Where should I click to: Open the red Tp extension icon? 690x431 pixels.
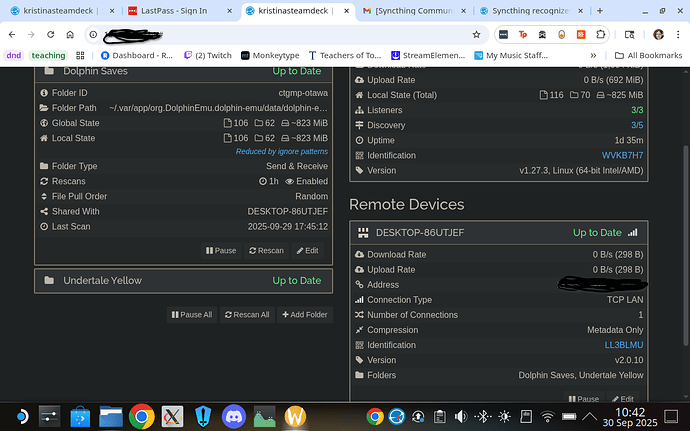tap(523, 34)
